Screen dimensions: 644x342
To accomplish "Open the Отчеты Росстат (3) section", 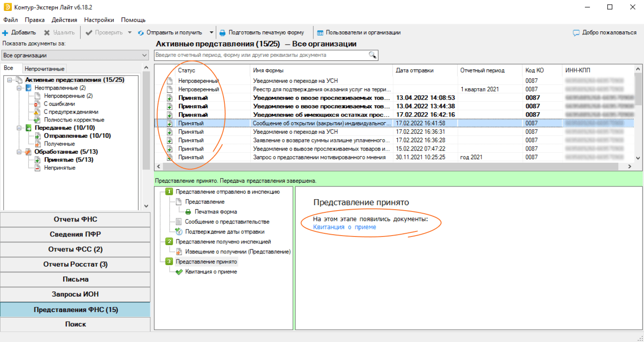I will pyautogui.click(x=75, y=264).
